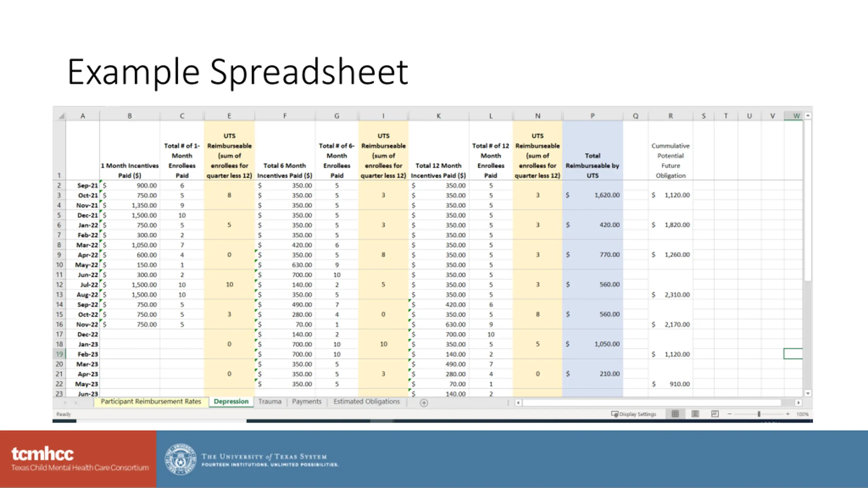The width and height of the screenshot is (868, 488).
Task: Select column B header
Action: [130, 116]
